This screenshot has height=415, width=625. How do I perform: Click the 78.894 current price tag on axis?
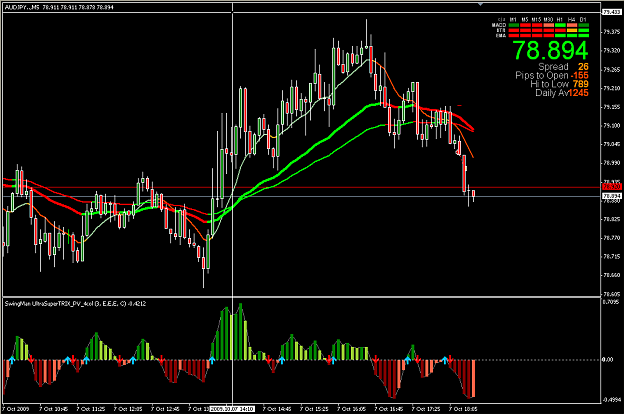point(612,196)
